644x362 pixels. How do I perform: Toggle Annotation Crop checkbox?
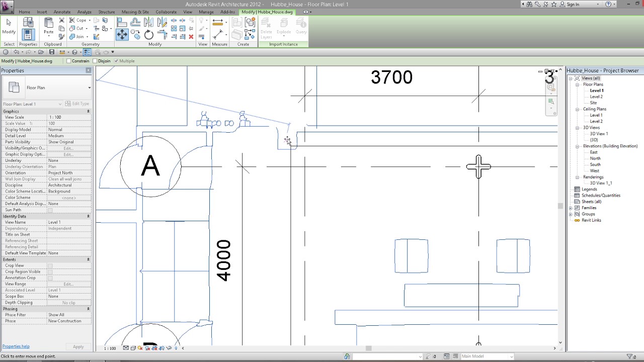50,278
